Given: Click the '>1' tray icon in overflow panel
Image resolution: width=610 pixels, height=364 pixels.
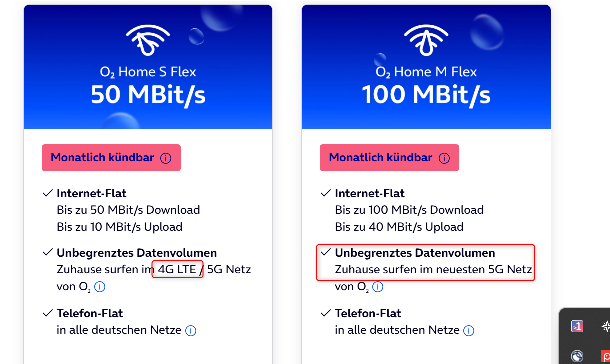Looking at the screenshot, I should [577, 326].
